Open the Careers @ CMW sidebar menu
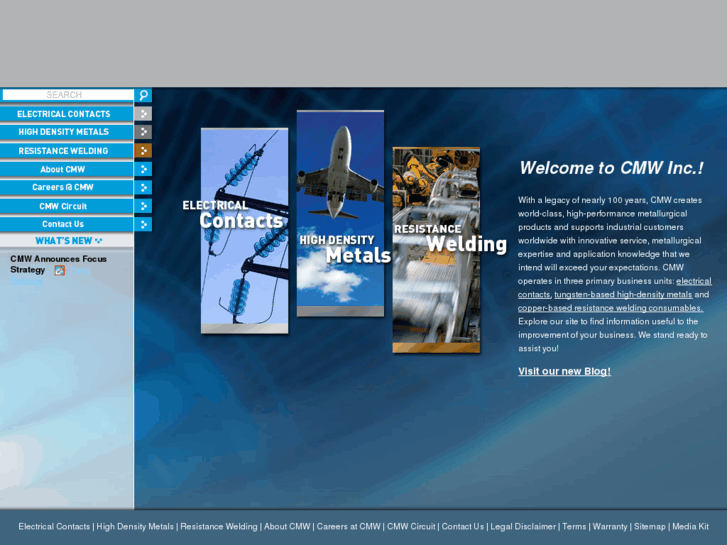Viewport: 727px width, 545px height. point(67,187)
